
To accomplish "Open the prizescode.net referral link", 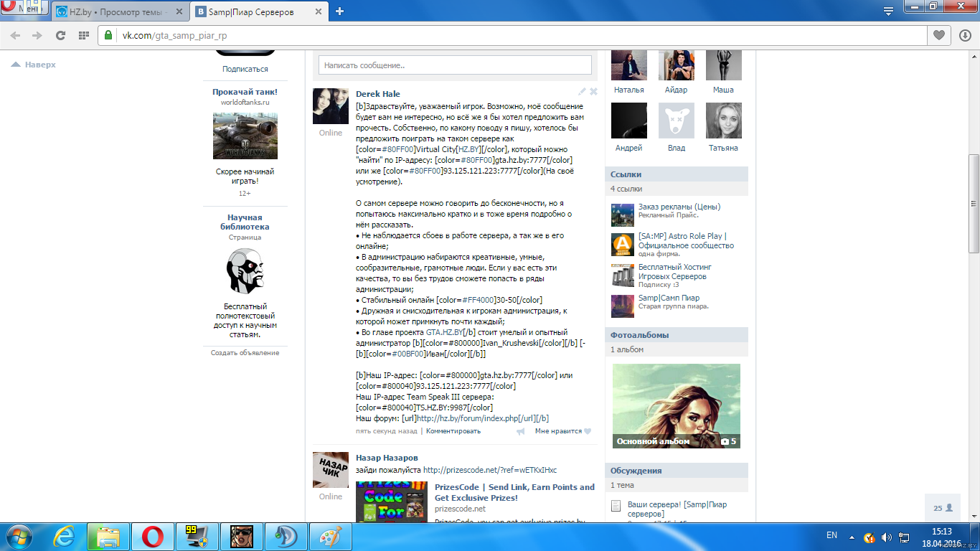I will (x=490, y=470).
